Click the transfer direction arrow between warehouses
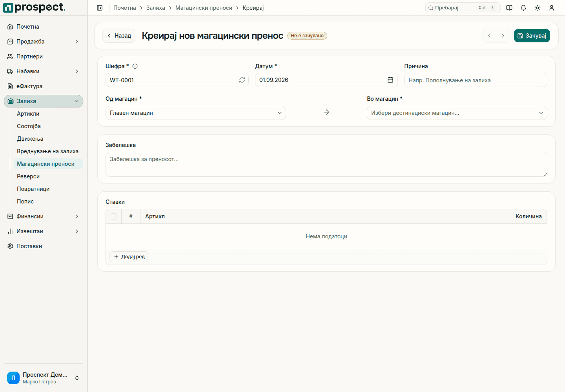 [x=326, y=113]
